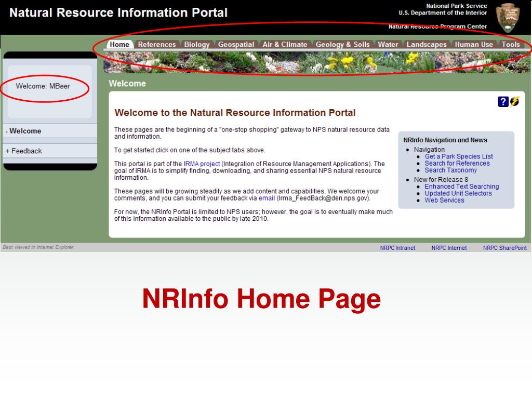Open the References tab
The height and width of the screenshot is (399, 532).
(157, 45)
